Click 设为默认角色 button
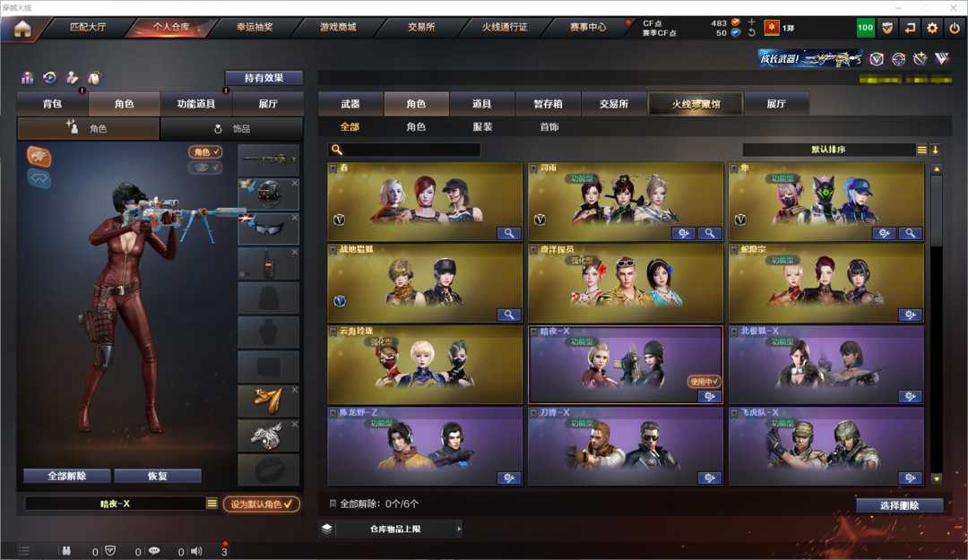The width and height of the screenshot is (968, 560). point(262,504)
